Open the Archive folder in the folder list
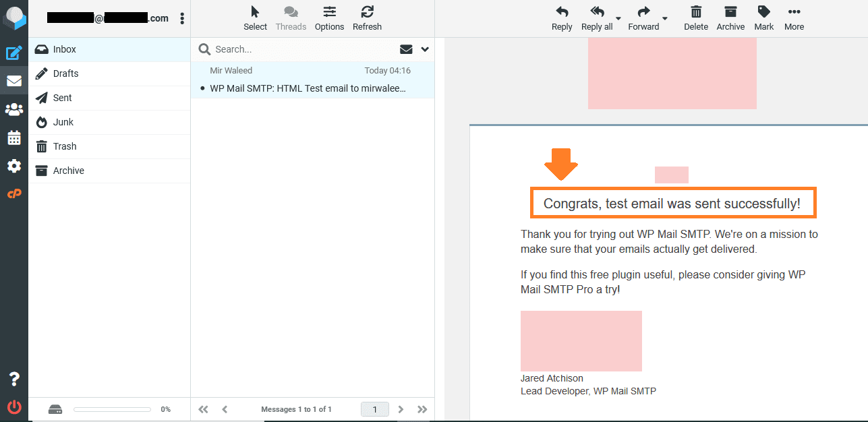This screenshot has width=868, height=422. [x=109, y=171]
